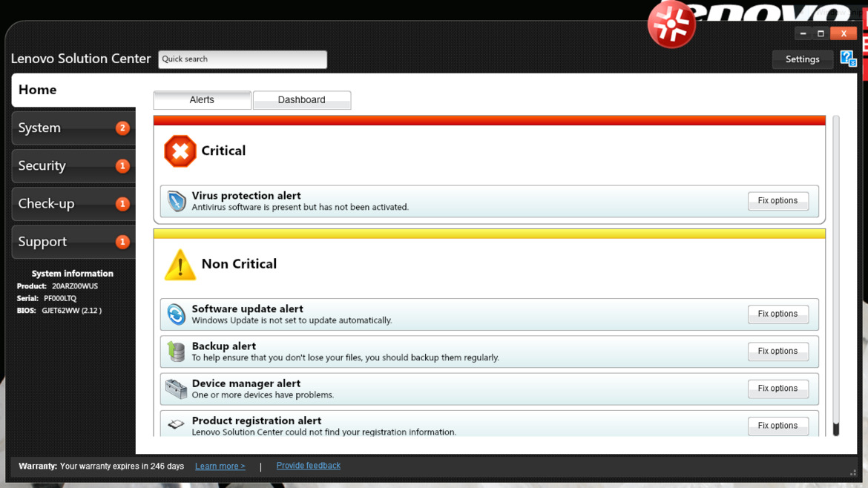Click the serial number PF000LTQ
The image size is (868, 488).
60,299
